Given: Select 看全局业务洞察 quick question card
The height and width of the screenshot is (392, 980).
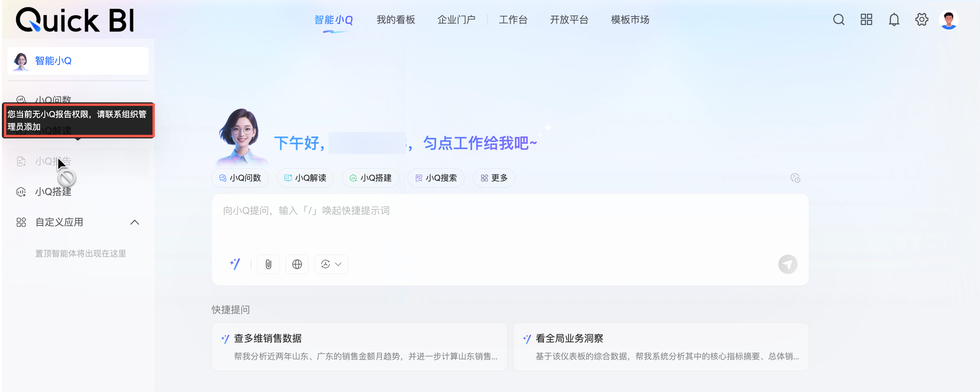Looking at the screenshot, I should [661, 347].
